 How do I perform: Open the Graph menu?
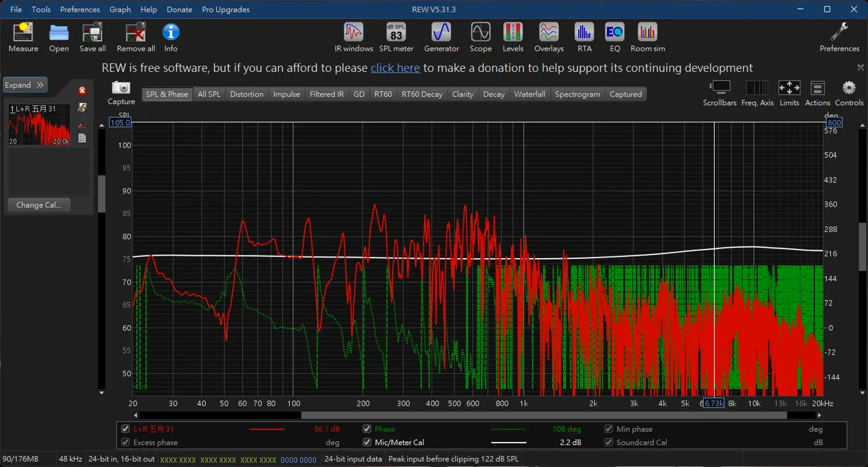coord(120,9)
